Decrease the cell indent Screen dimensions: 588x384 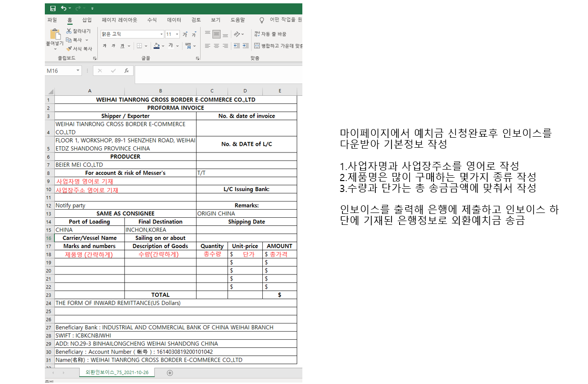click(x=237, y=46)
